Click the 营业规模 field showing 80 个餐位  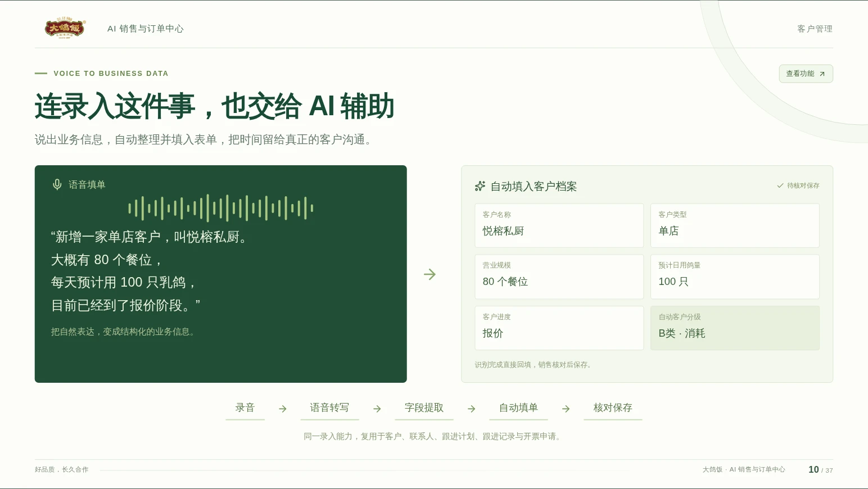click(x=559, y=277)
